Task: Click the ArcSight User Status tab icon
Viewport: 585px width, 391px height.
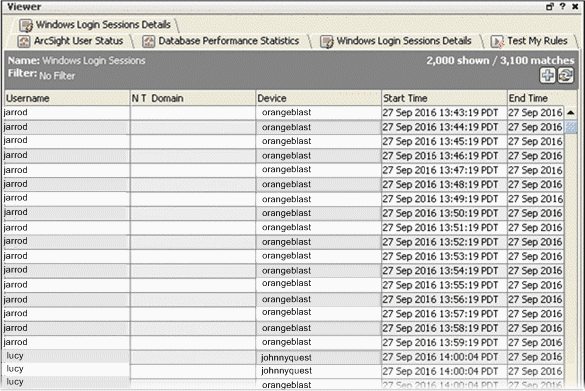Action: 24,41
